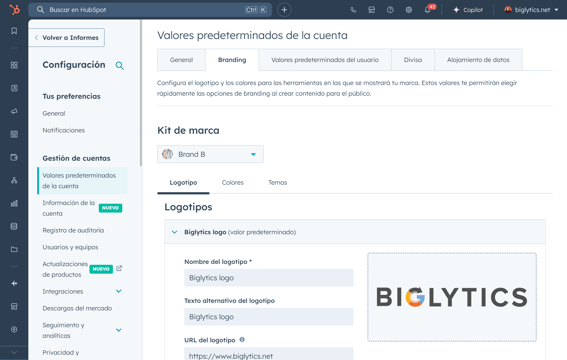Click the sidebar scrollbar
The height and width of the screenshot is (360, 567).
click(x=141, y=93)
